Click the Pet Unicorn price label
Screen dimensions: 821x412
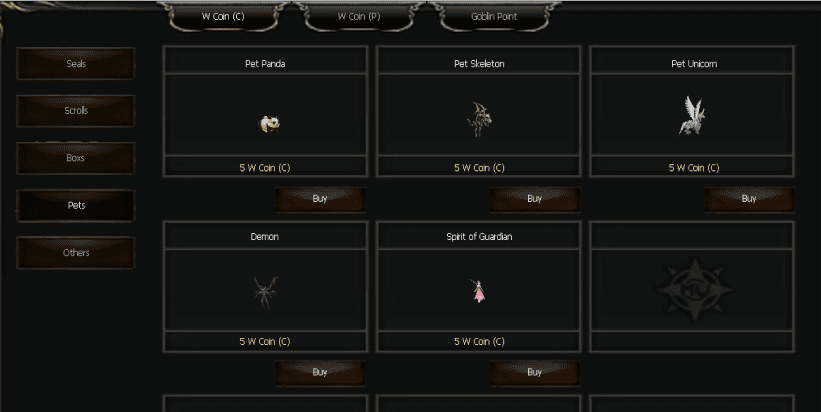click(x=693, y=168)
